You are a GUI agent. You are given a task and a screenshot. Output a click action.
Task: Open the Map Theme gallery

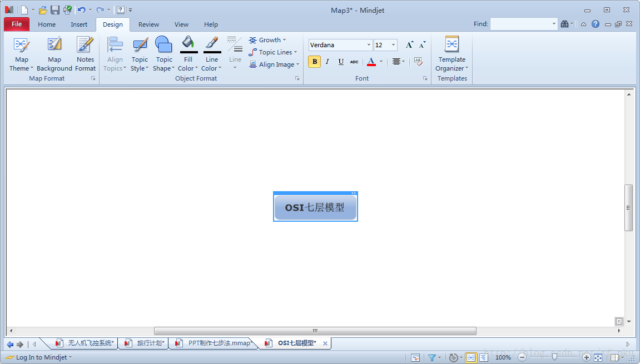[21, 54]
